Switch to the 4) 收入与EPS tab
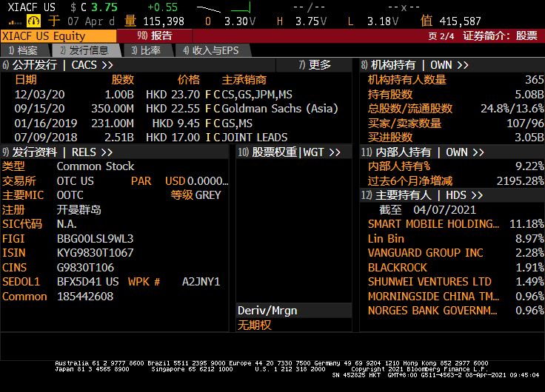 212,51
